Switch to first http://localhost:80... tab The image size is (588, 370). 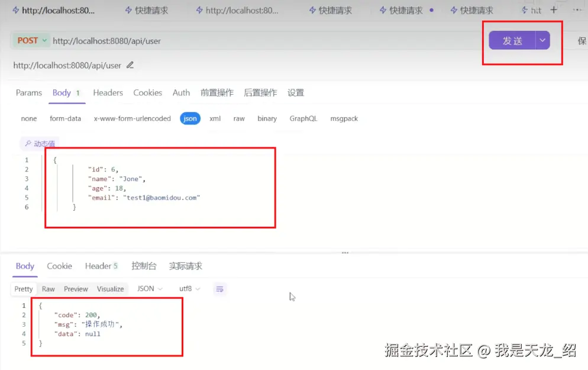click(x=53, y=11)
